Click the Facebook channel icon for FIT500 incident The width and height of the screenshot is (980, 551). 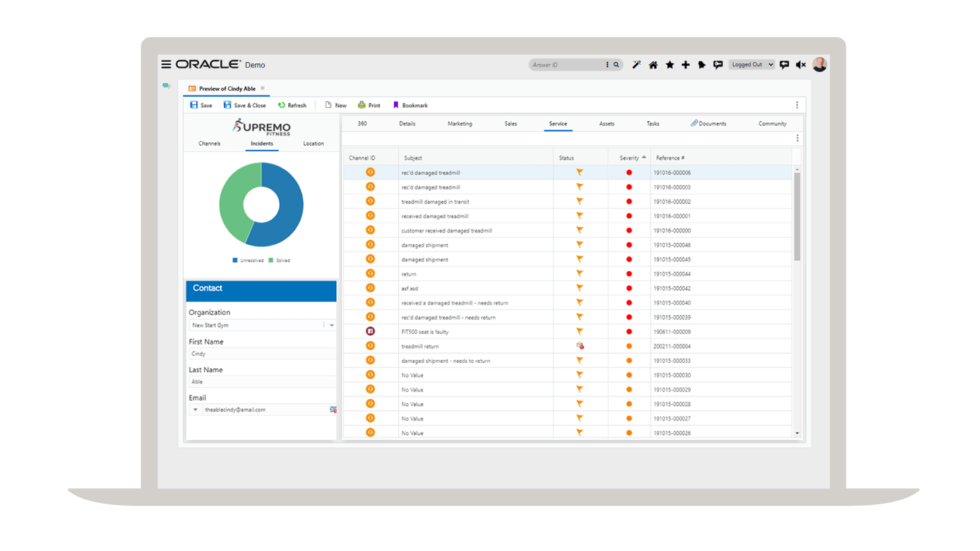coord(370,332)
